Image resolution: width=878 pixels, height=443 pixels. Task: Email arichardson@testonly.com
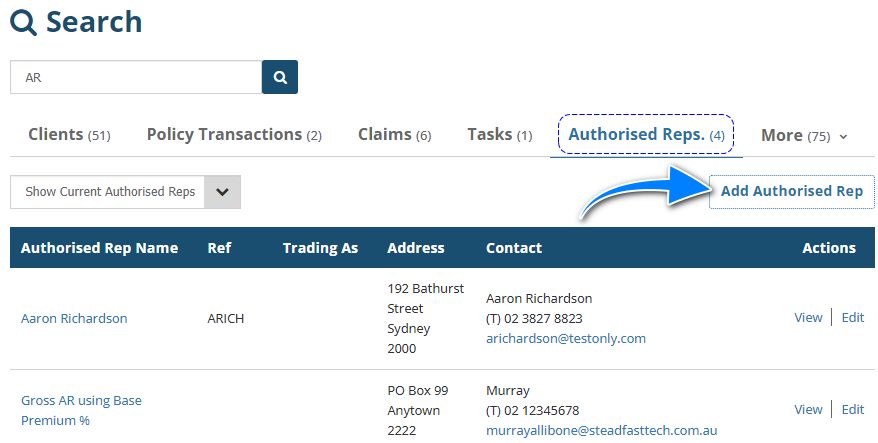pos(566,339)
